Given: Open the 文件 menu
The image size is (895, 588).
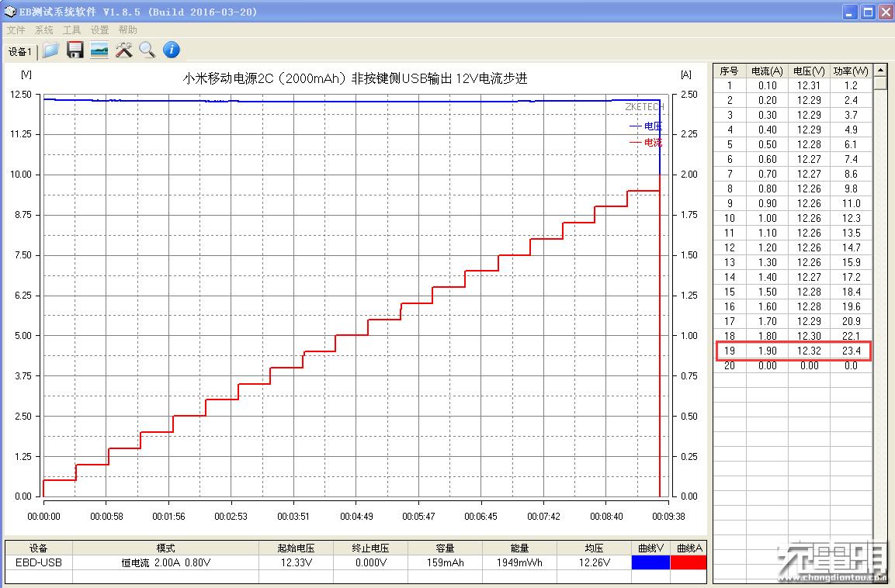Looking at the screenshot, I should tap(16, 29).
